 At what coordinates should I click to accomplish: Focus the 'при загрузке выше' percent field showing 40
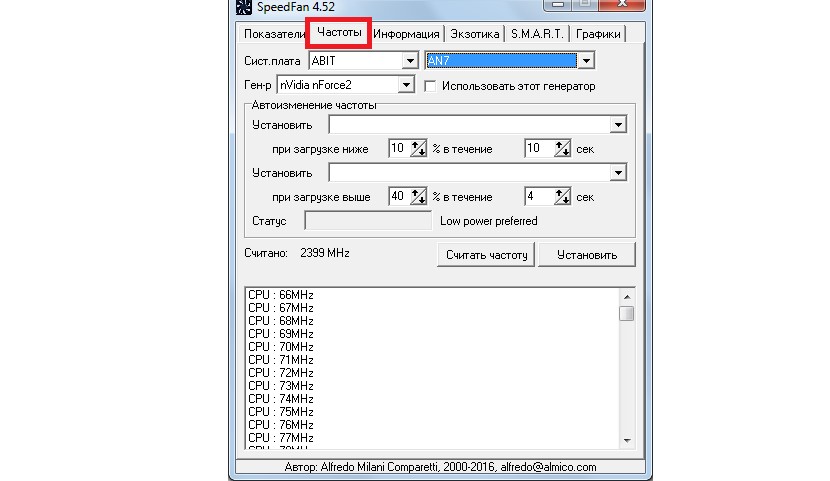click(x=400, y=197)
